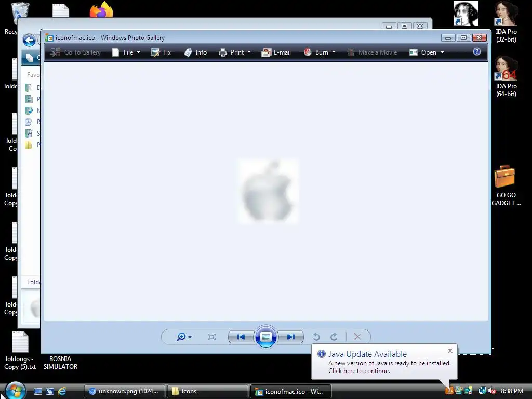
Task: Click iconofmac.ico taskbar button
Action: (291, 391)
